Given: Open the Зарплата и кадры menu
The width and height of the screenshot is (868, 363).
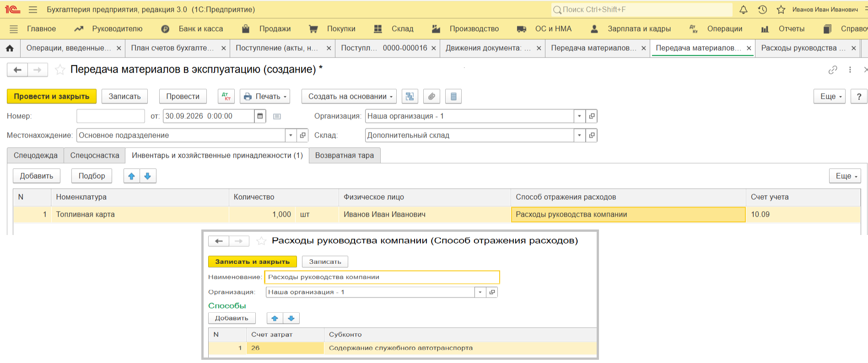Looking at the screenshot, I should 631,29.
